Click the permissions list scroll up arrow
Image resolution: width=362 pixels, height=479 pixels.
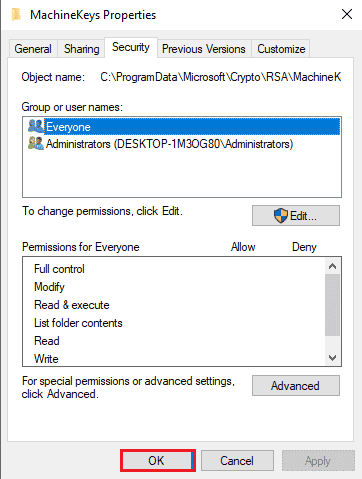(332, 266)
